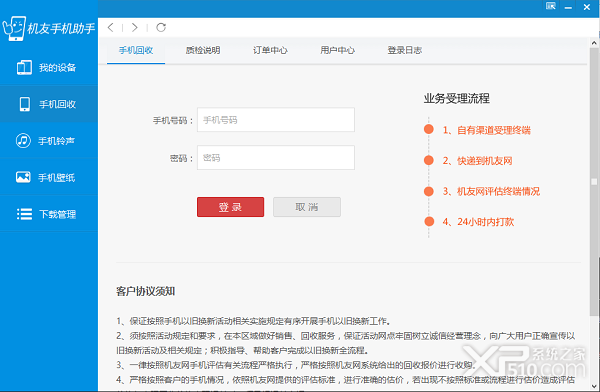The height and width of the screenshot is (392, 600).
Task: Switch to 手机回收 tab
Action: pyautogui.click(x=136, y=50)
